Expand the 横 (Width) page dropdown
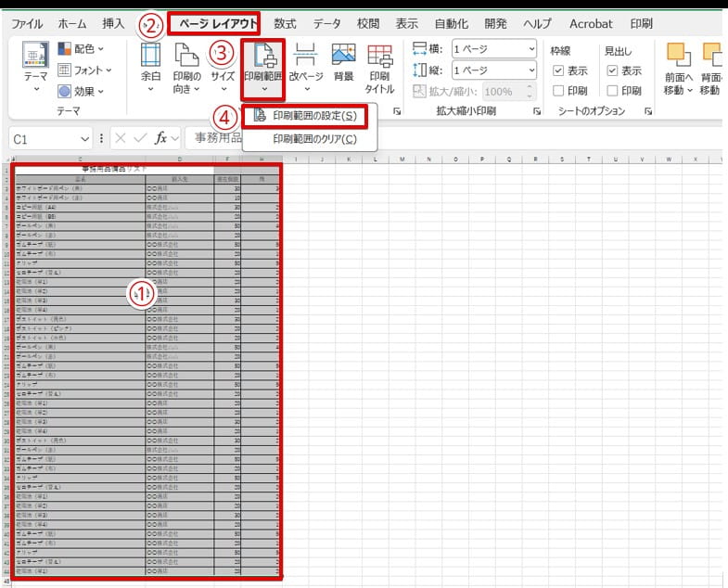This screenshot has width=728, height=588. click(492, 49)
